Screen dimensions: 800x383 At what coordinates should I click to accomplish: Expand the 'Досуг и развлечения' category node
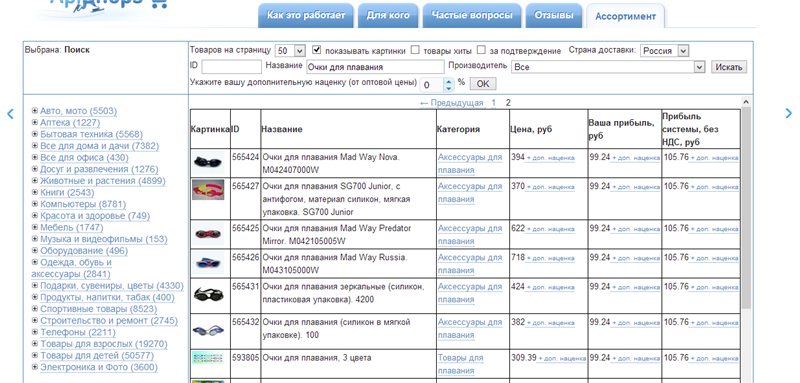[35, 168]
